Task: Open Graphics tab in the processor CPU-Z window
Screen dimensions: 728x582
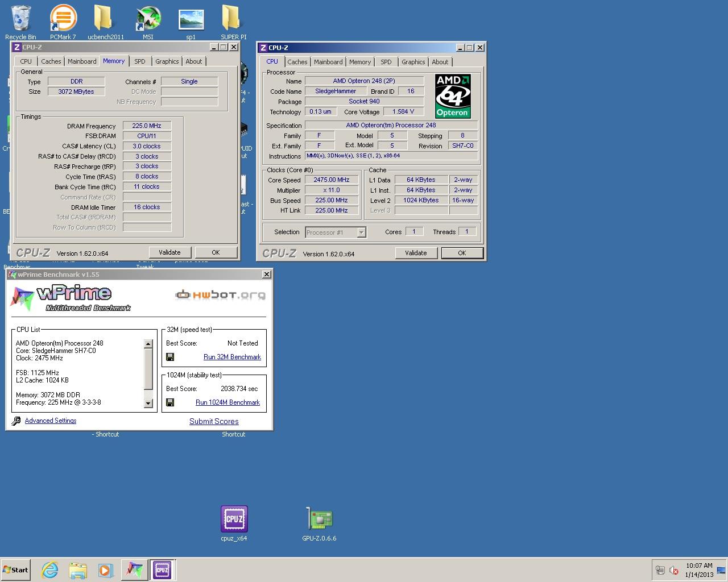Action: point(413,62)
